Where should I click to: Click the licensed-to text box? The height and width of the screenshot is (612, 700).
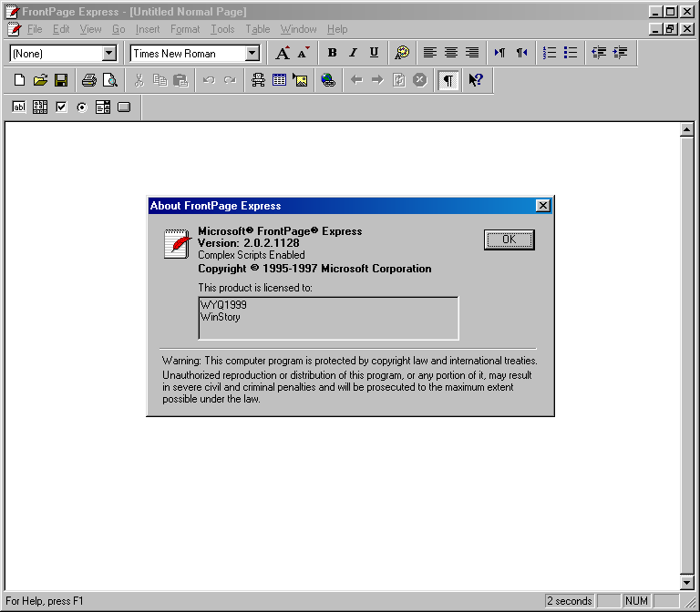pyautogui.click(x=328, y=318)
